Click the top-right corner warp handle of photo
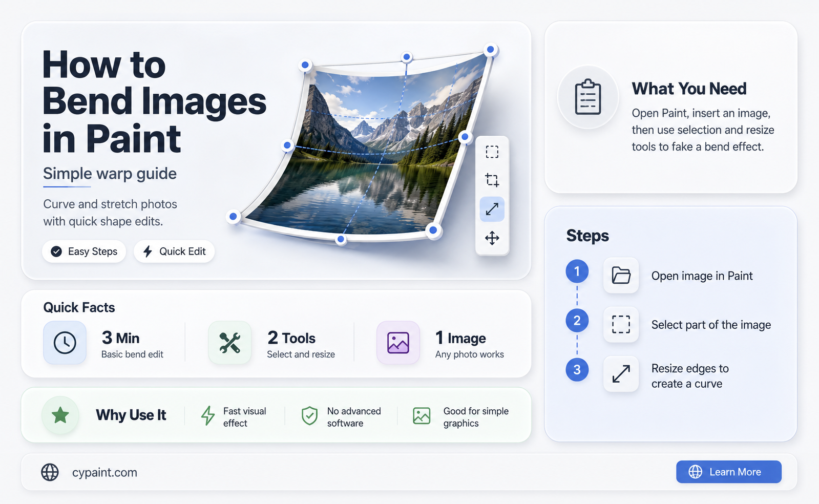The height and width of the screenshot is (504, 819). (490, 50)
